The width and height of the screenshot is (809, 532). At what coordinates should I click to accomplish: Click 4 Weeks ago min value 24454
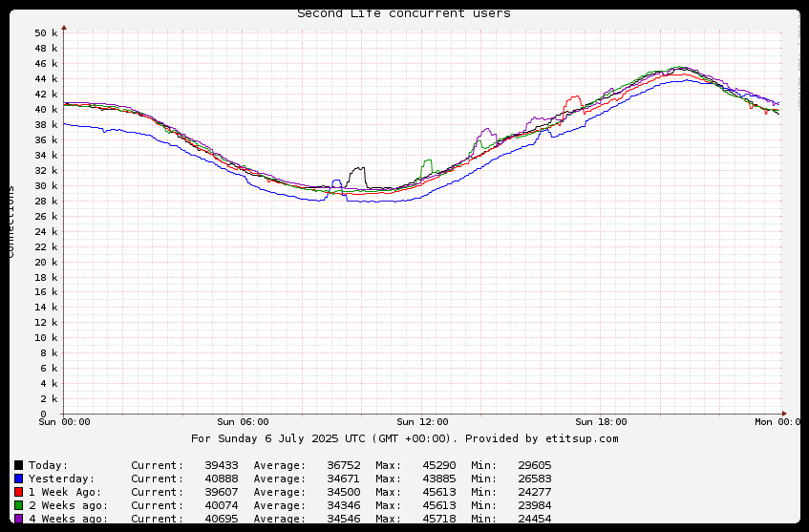point(535,519)
